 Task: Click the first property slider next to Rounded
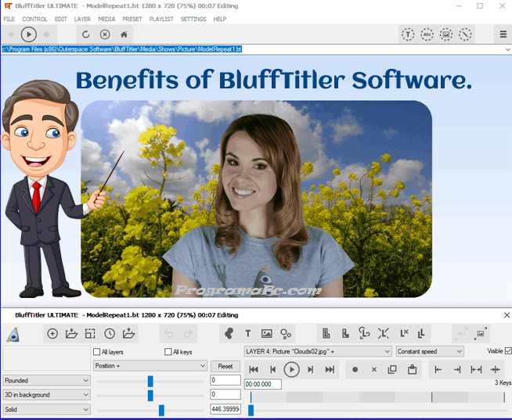pos(150,381)
